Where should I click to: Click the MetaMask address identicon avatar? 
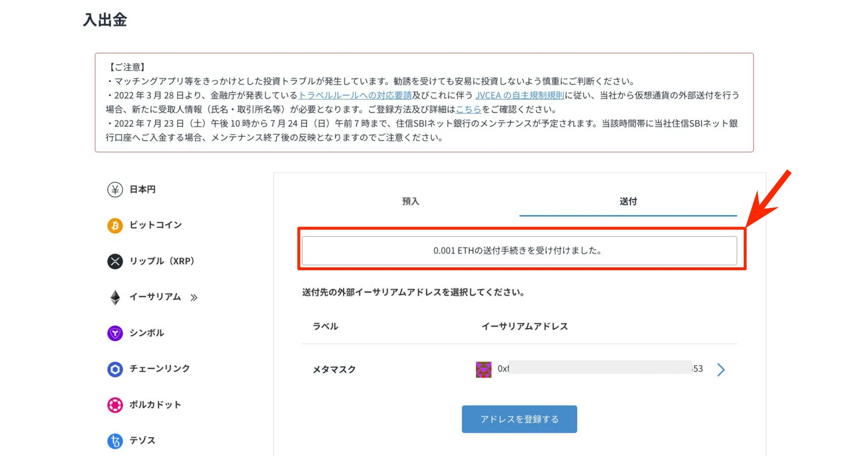pos(483,369)
